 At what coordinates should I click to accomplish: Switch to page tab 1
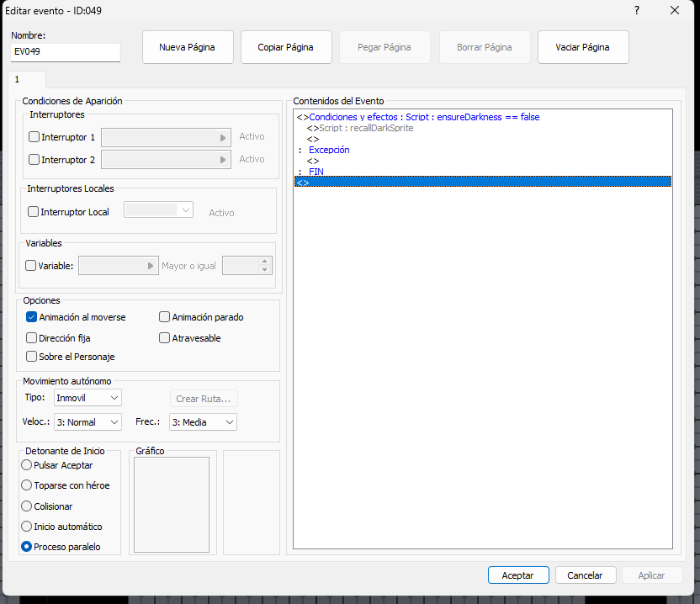click(17, 79)
